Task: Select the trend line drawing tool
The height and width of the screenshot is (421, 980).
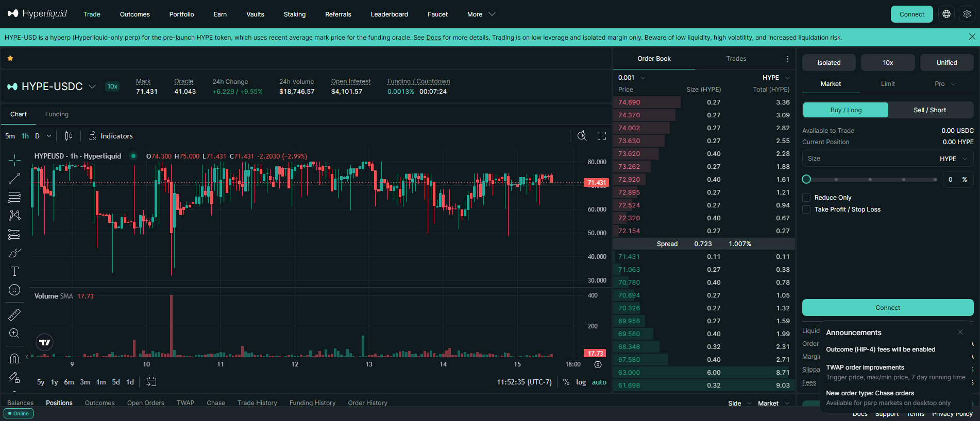Action: pos(14,179)
